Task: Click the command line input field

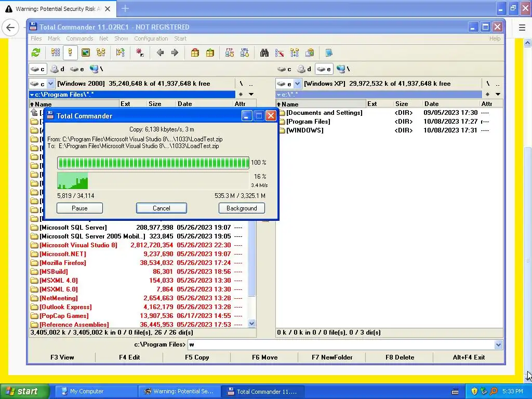Action: point(341,345)
